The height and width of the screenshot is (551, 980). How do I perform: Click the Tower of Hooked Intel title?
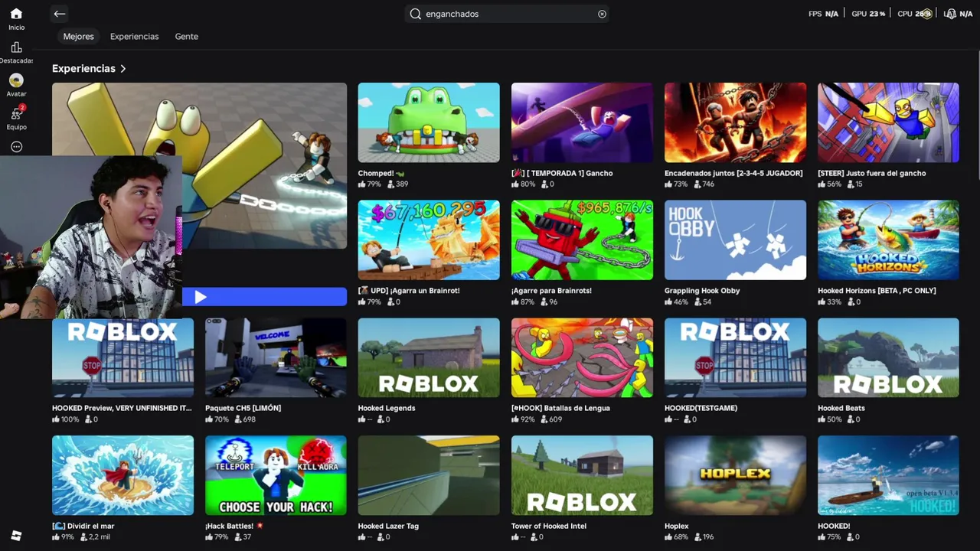(549, 526)
